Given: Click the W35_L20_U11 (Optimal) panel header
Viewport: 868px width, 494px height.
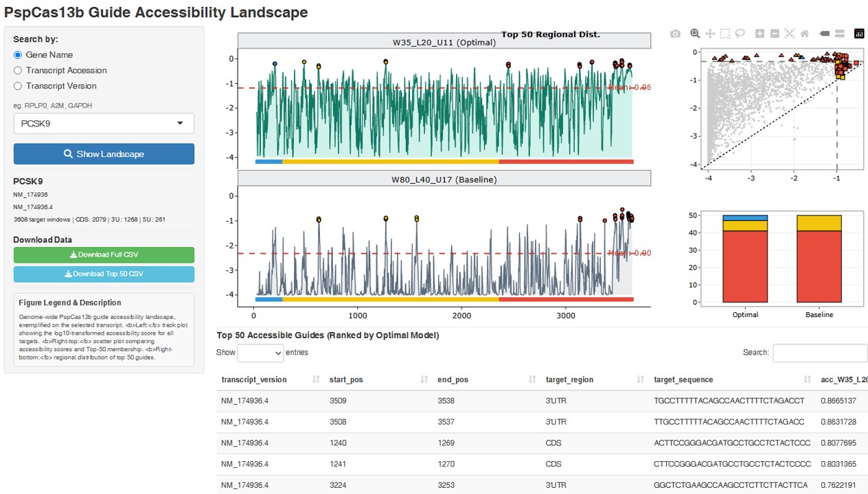Looking at the screenshot, I should pyautogui.click(x=444, y=42).
